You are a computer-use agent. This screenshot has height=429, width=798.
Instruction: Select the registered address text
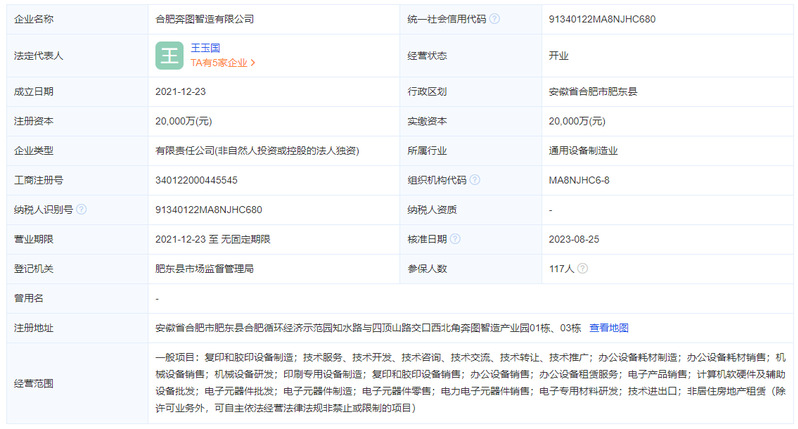368,328
